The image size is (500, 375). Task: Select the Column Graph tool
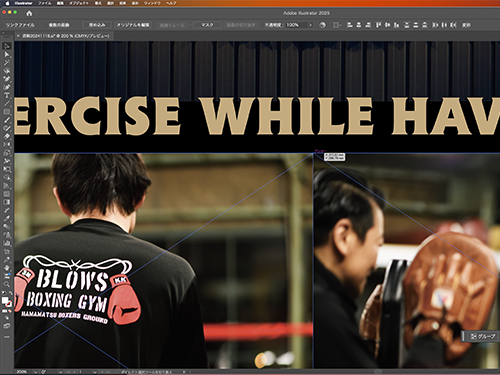(x=7, y=243)
